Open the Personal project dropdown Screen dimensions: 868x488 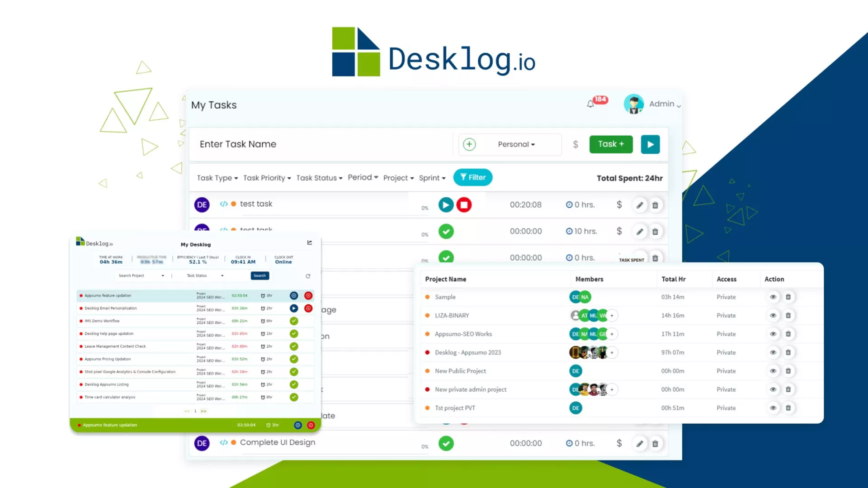tap(516, 144)
